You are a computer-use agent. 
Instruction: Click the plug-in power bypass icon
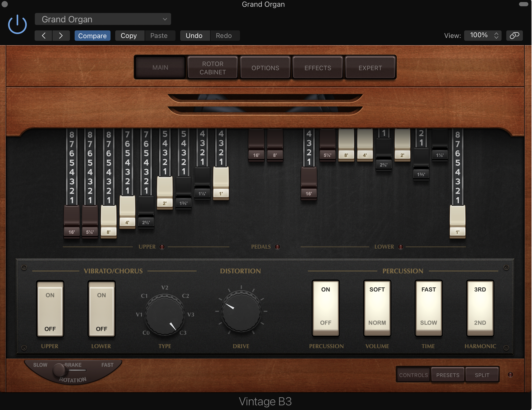(x=17, y=24)
